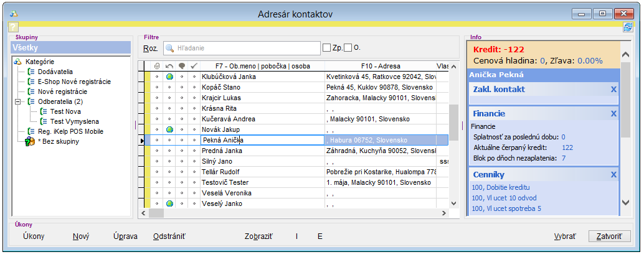Close the Financie info section
Screen dimensions: 644x257
613,114
